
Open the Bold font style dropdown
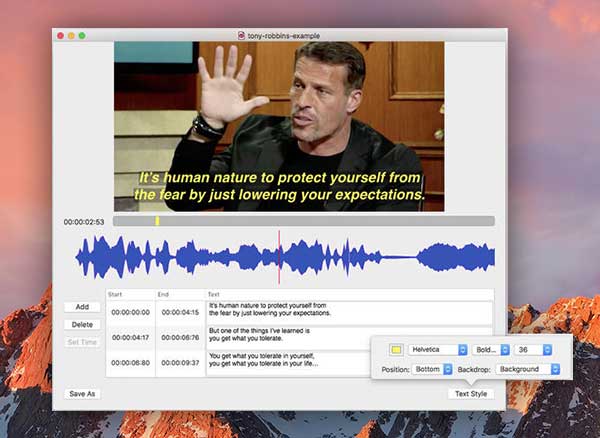pyautogui.click(x=491, y=350)
